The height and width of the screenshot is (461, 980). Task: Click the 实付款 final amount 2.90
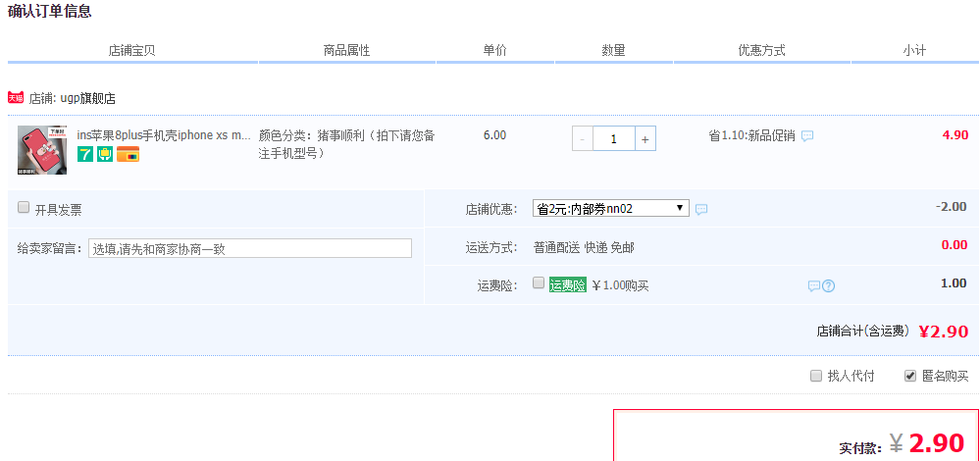tap(936, 443)
